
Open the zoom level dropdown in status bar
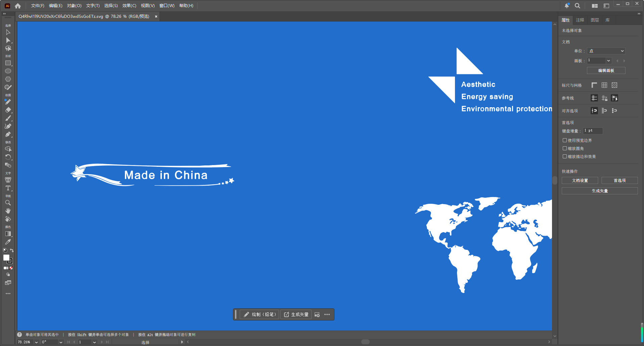coord(36,342)
